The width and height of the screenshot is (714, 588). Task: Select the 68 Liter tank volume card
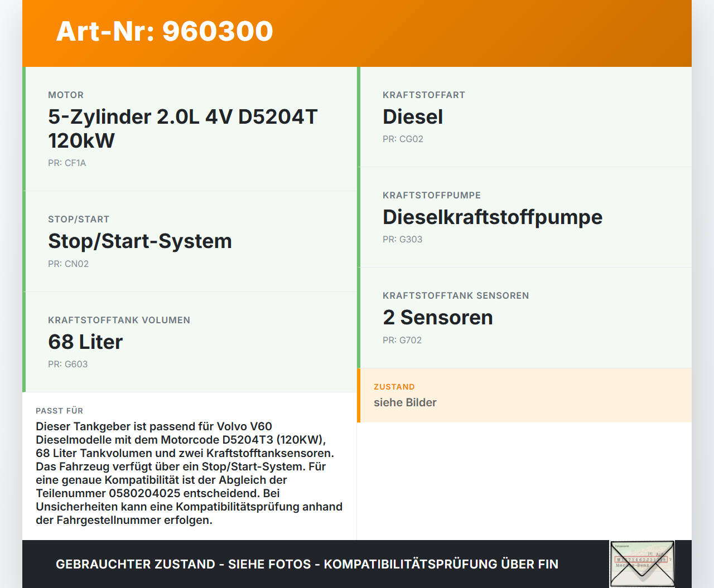190,342
